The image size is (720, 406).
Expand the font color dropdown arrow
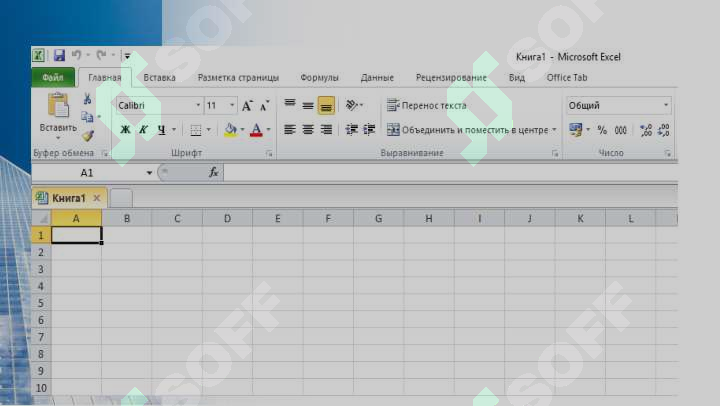click(x=269, y=130)
